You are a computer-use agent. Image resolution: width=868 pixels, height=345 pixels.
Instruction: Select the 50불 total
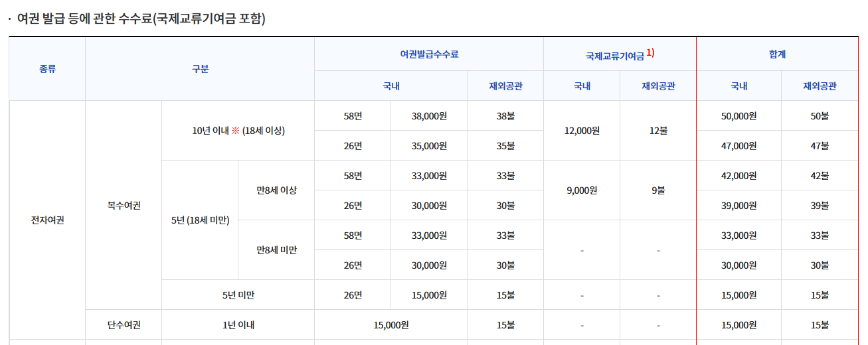(820, 115)
